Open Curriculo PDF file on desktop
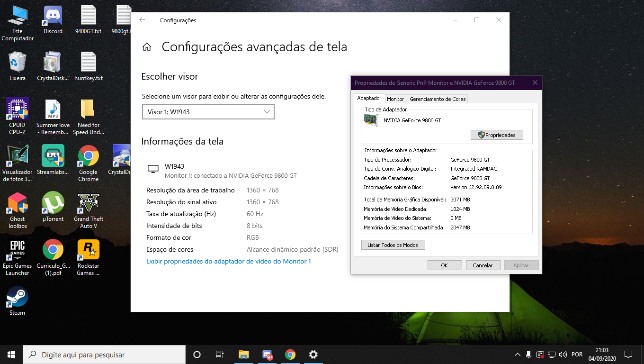The height and width of the screenshot is (364, 644). pos(53,257)
